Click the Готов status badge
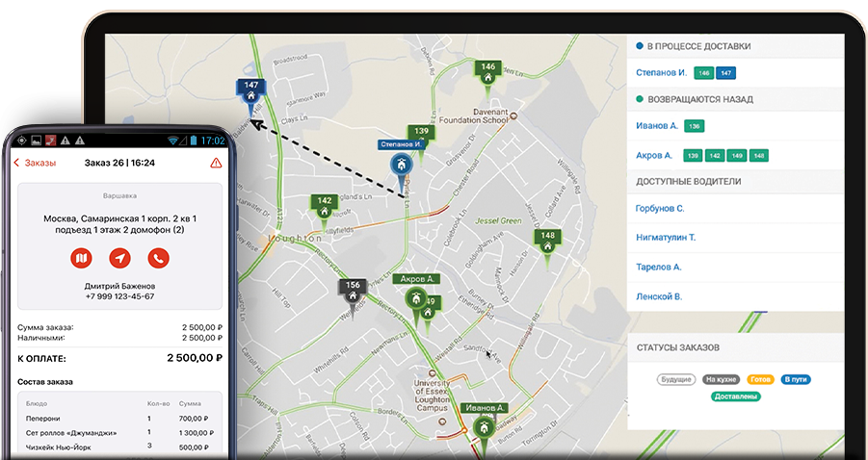Image resolution: width=868 pixels, height=460 pixels. (760, 380)
